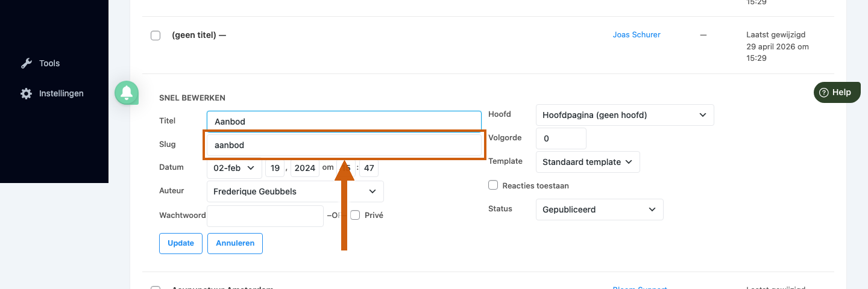
Task: Click the Instellingen gear icon
Action: [26, 93]
